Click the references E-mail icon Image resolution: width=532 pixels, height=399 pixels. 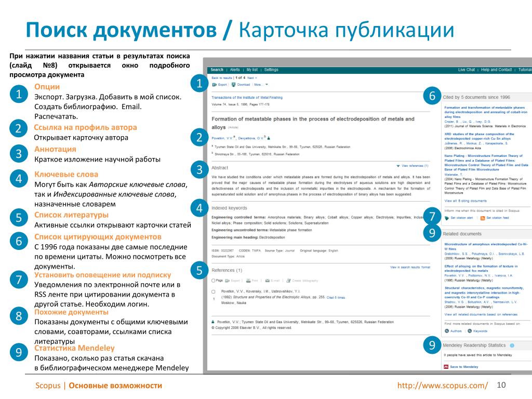point(268,281)
